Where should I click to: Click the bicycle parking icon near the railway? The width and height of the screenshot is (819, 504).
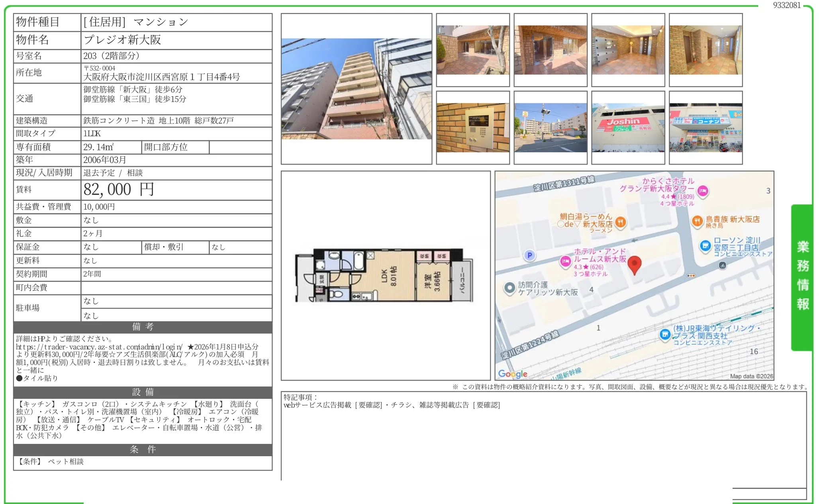(x=723, y=265)
